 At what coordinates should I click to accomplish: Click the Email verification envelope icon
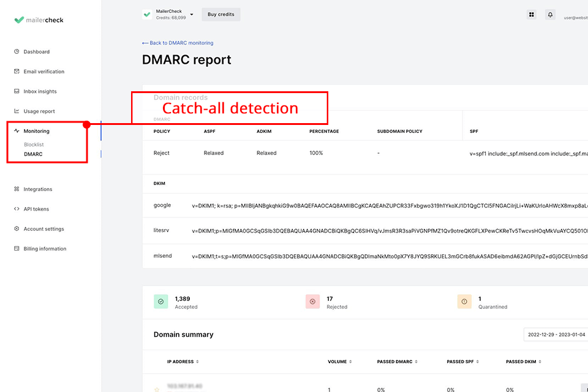point(17,71)
